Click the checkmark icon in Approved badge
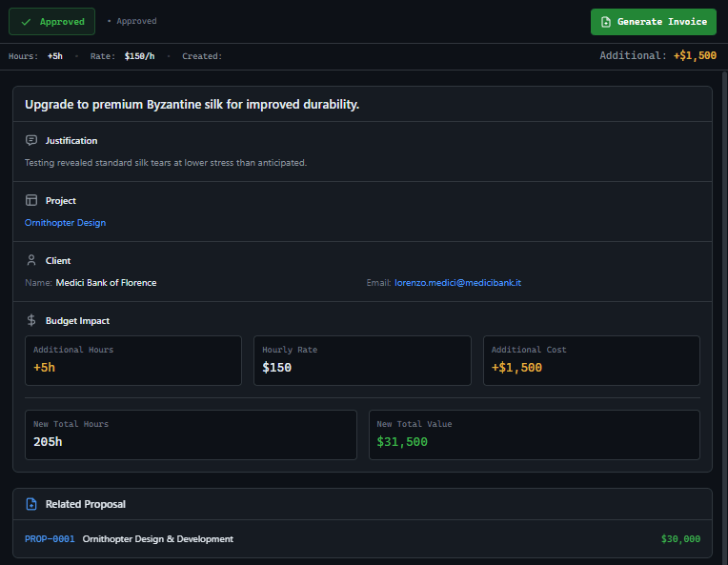This screenshot has width=728, height=565. coord(26,22)
